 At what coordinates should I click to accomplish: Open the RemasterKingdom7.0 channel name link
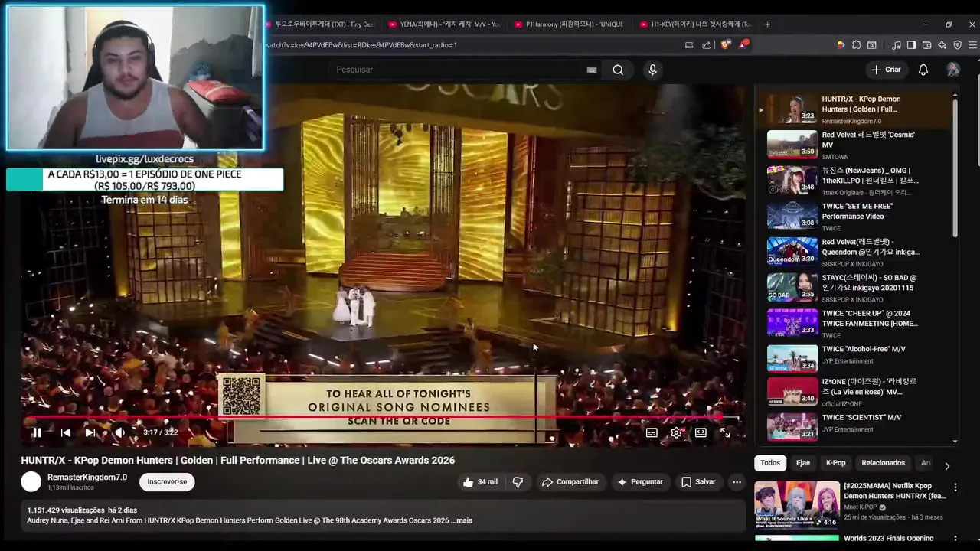tap(87, 478)
